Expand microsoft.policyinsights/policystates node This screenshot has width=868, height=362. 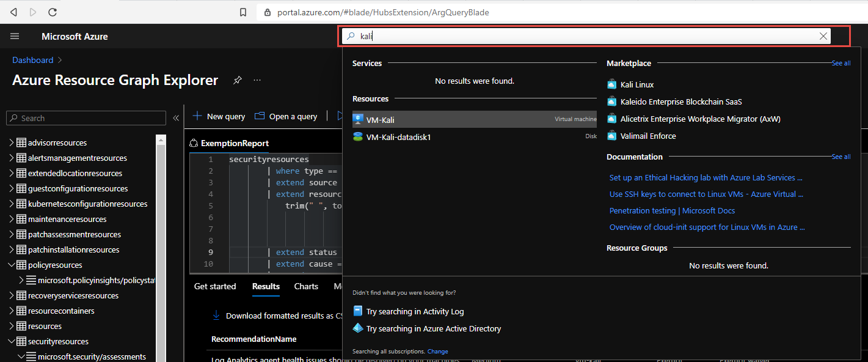[21, 280]
